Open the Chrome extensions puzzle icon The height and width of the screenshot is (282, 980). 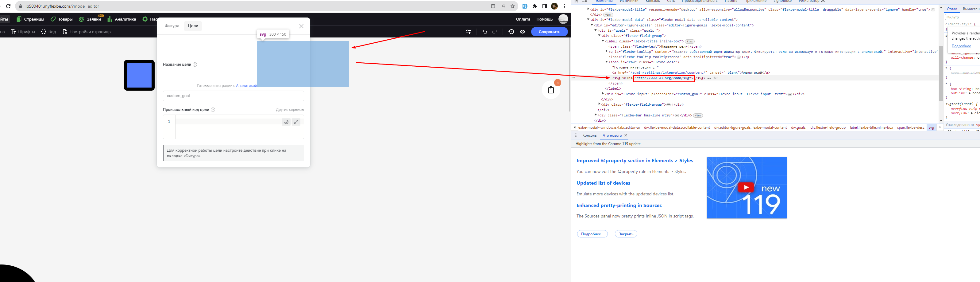[x=534, y=6]
